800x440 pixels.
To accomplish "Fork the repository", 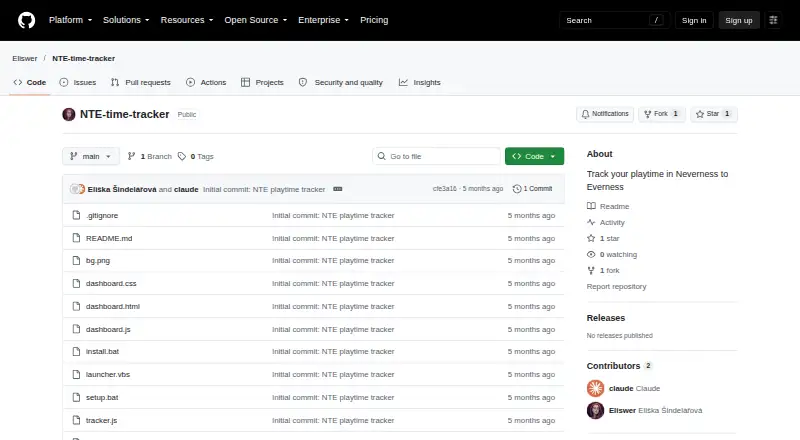I will 661,114.
